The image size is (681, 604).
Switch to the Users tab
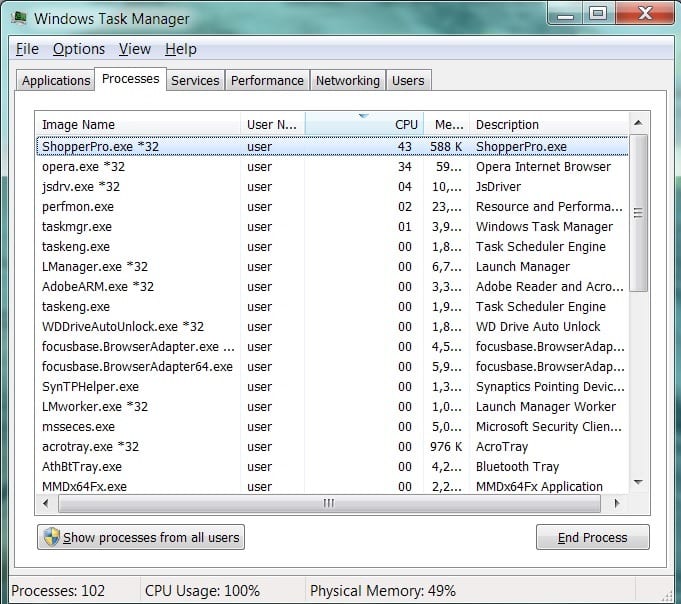coord(408,80)
